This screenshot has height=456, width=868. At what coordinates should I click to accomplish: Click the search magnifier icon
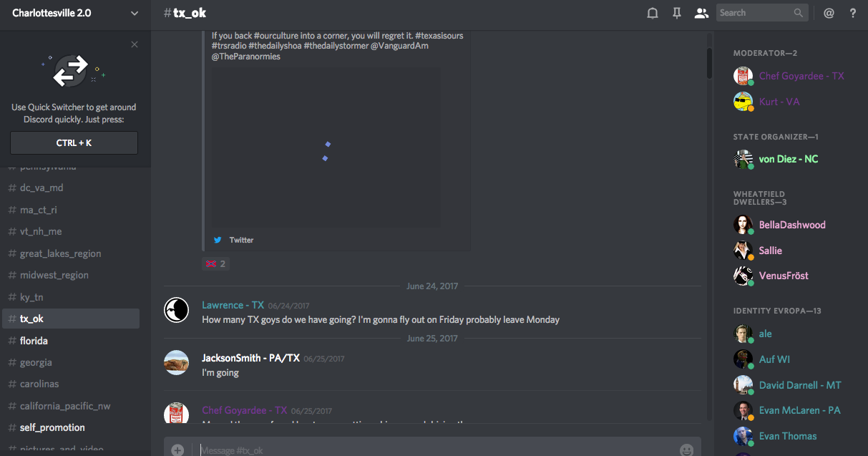point(799,13)
